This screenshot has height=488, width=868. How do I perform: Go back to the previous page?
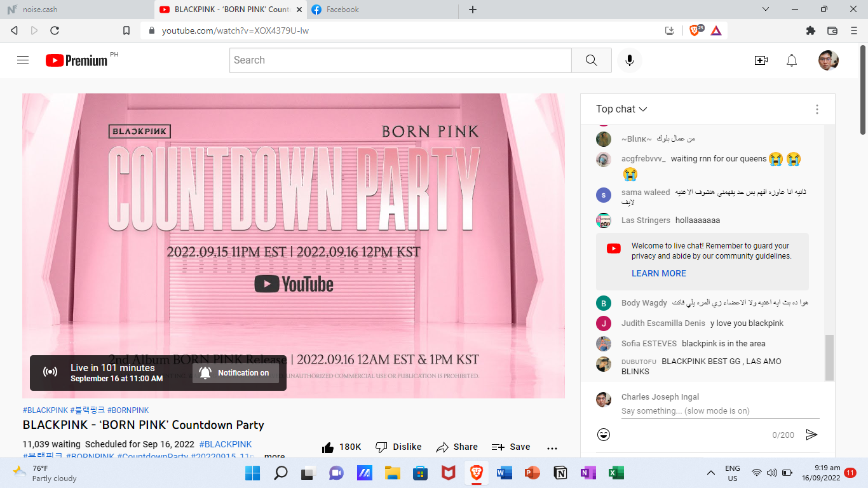tap(14, 30)
